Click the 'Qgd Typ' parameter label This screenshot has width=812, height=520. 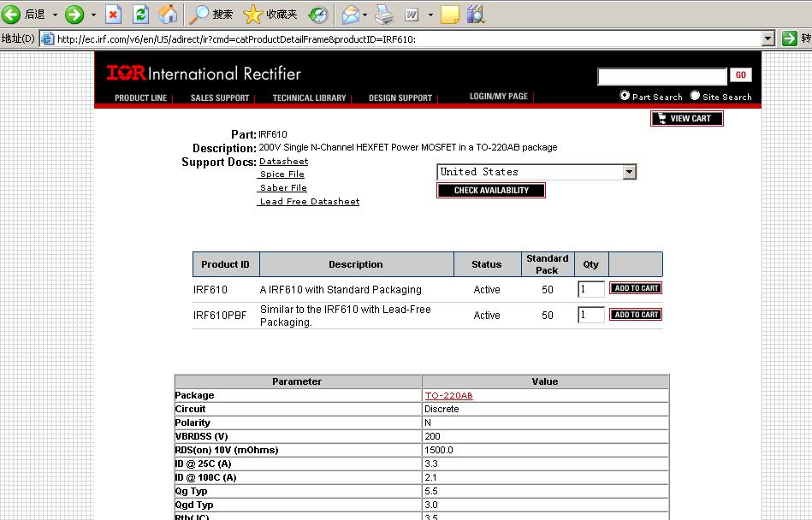tap(194, 505)
